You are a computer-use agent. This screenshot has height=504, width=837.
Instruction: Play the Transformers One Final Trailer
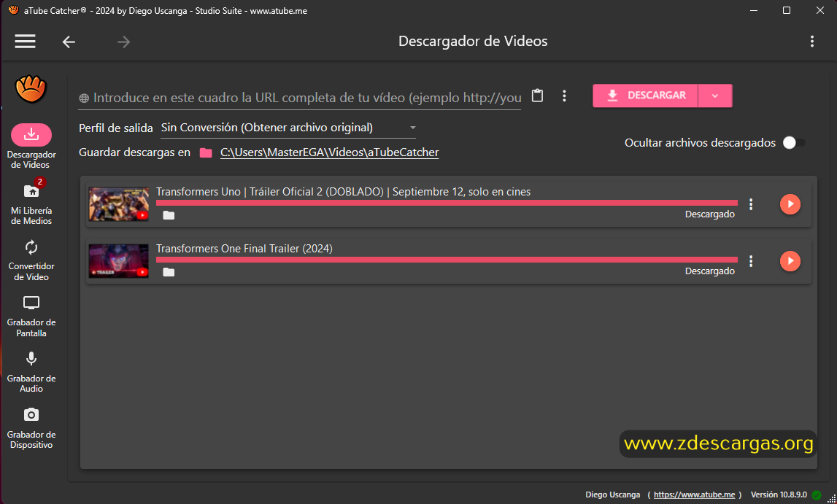click(790, 261)
